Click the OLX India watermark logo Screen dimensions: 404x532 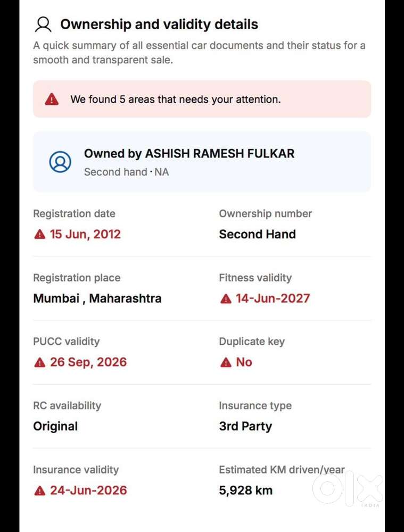pyautogui.click(x=348, y=488)
